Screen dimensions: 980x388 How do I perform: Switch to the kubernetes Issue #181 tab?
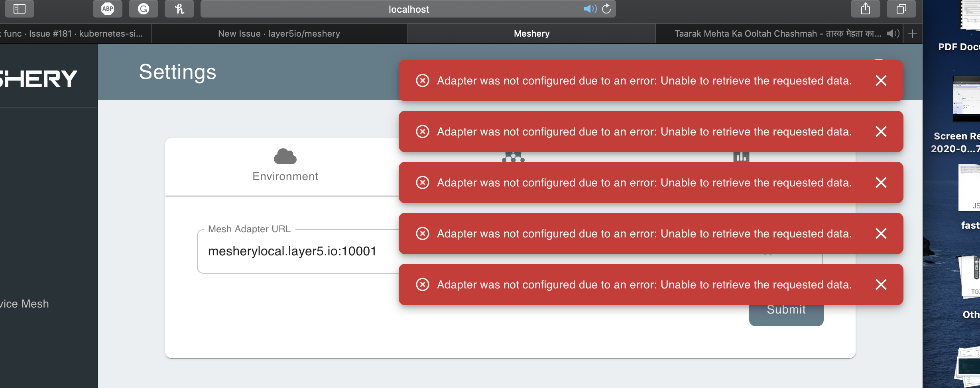[x=75, y=34]
